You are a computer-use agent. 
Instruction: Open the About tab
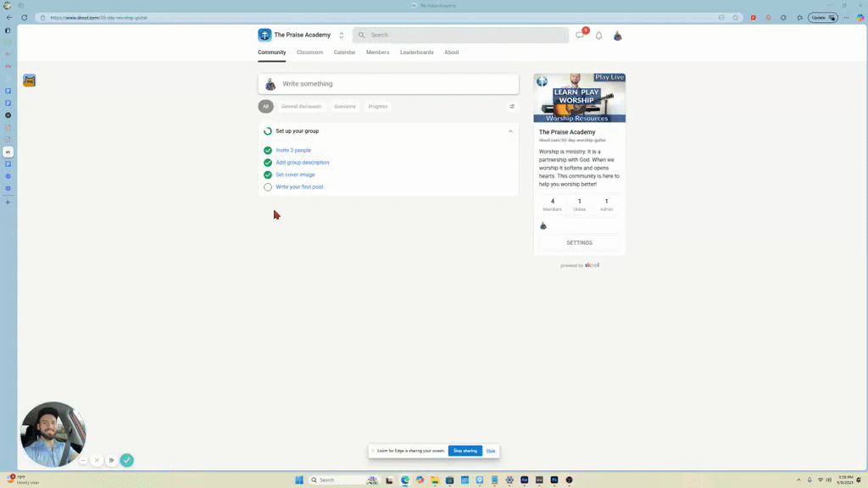coord(452,53)
